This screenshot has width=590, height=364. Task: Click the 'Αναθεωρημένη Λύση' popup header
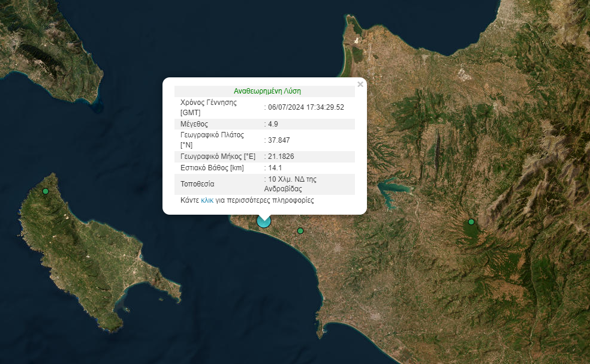pyautogui.click(x=267, y=92)
